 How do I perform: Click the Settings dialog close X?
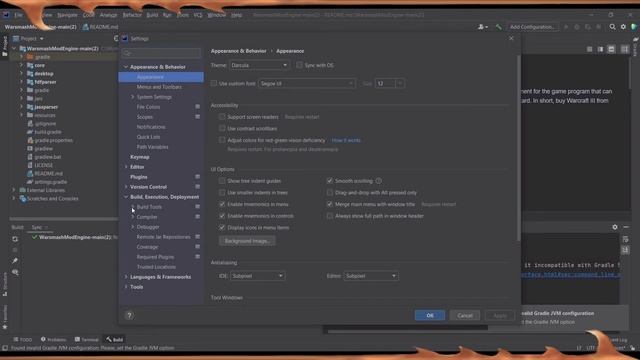point(511,38)
